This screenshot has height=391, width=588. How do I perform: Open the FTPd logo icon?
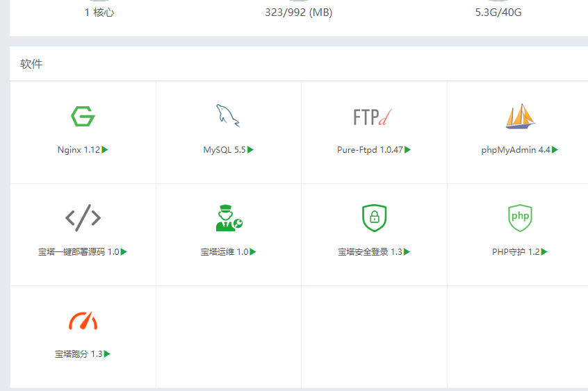373,117
